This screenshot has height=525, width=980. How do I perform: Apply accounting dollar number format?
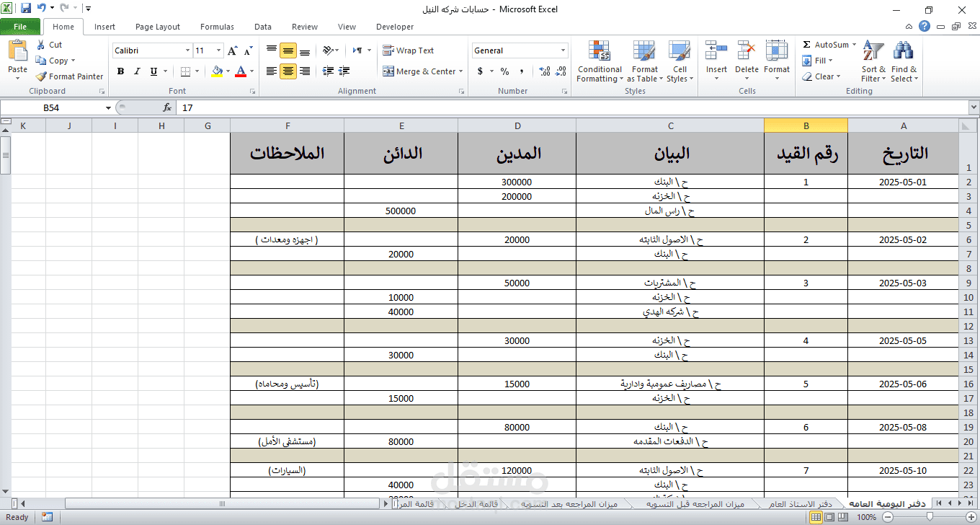[x=480, y=71]
